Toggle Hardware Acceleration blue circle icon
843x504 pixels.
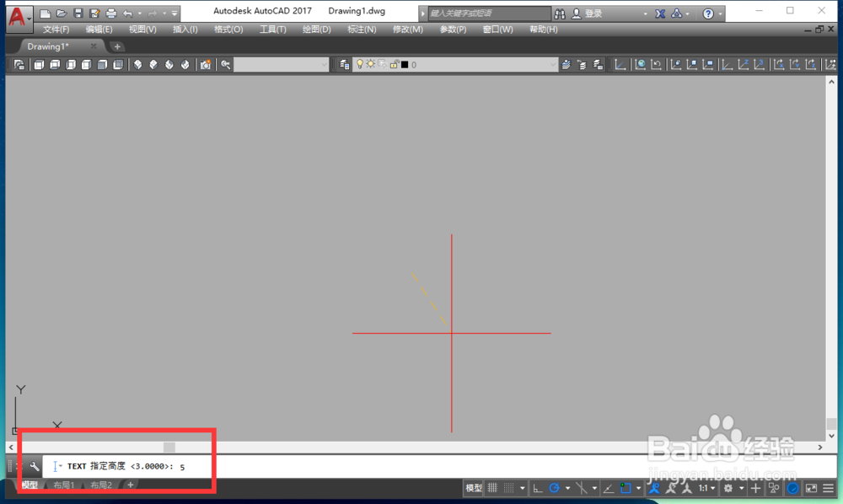tap(792, 489)
